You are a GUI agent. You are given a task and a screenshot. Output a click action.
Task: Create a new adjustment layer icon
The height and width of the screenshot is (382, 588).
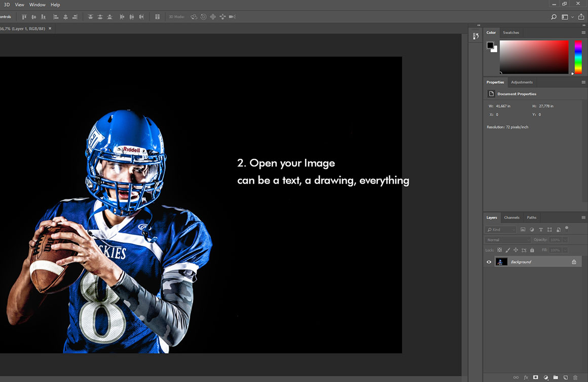[x=546, y=377]
